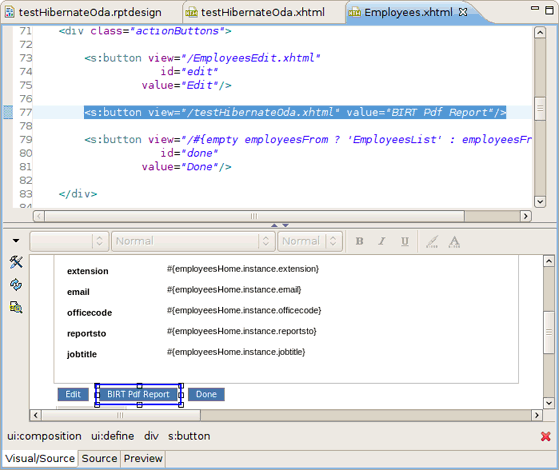The image size is (559, 470).
Task: Switch to Preview tab
Action: tap(143, 458)
